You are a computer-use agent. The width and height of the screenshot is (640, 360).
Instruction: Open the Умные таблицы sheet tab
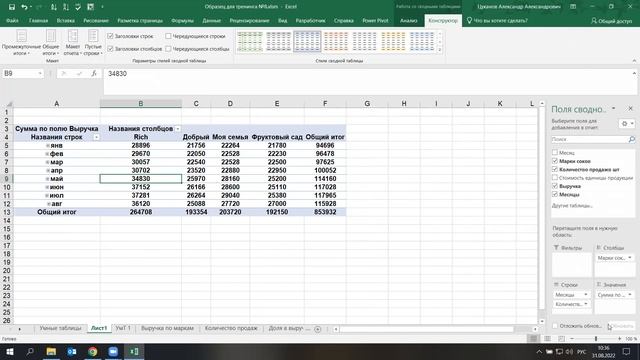(60, 328)
